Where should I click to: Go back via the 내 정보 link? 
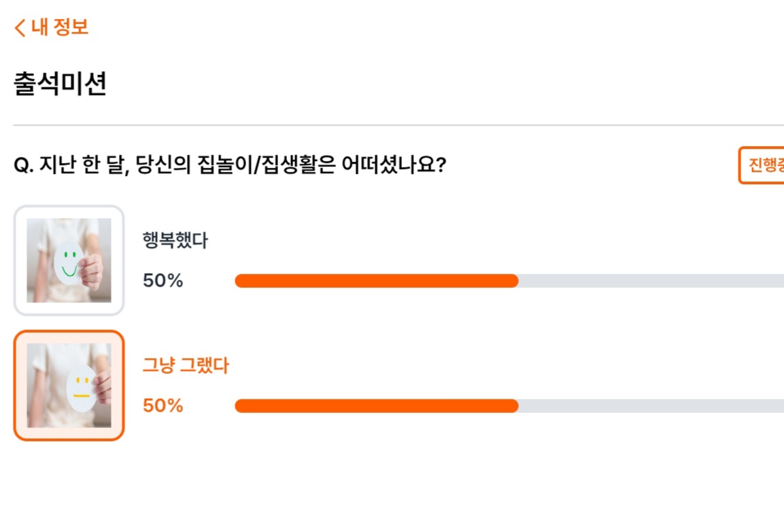(x=60, y=27)
